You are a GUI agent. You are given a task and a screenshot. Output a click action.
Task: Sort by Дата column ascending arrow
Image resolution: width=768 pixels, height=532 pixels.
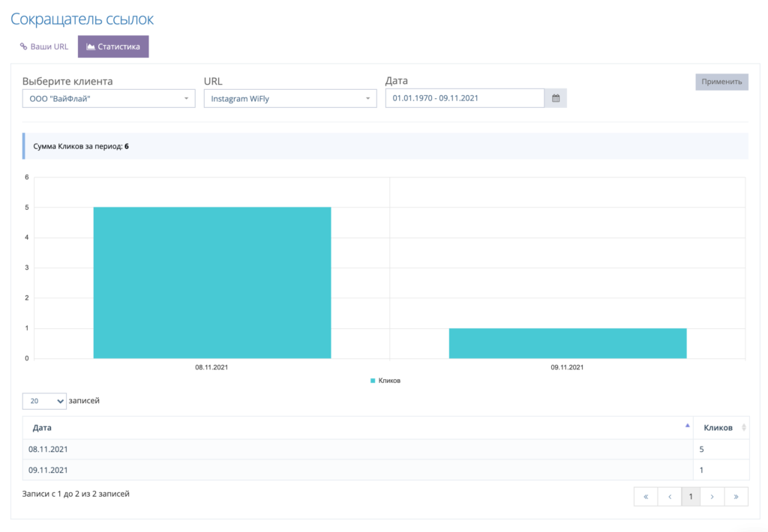pos(687,426)
